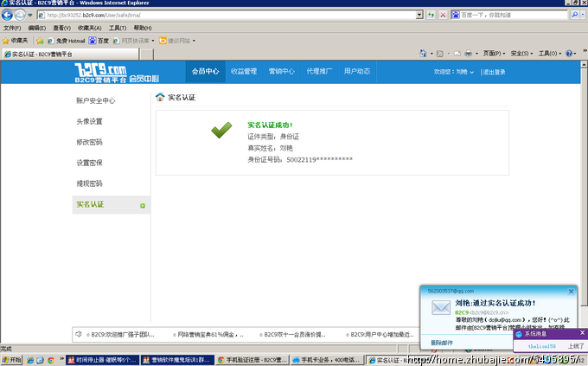
Task: Open 提现密码 in the sidebar
Action: pyautogui.click(x=89, y=183)
